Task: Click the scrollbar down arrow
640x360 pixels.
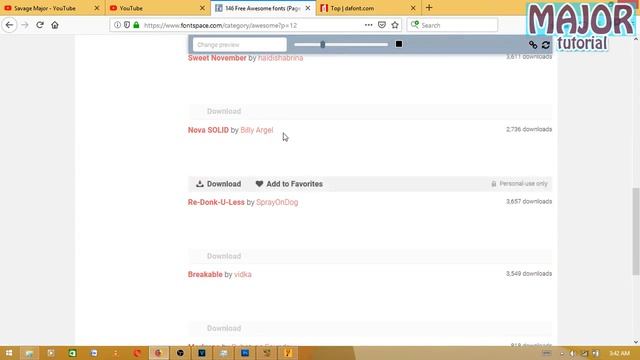Action: click(636, 342)
